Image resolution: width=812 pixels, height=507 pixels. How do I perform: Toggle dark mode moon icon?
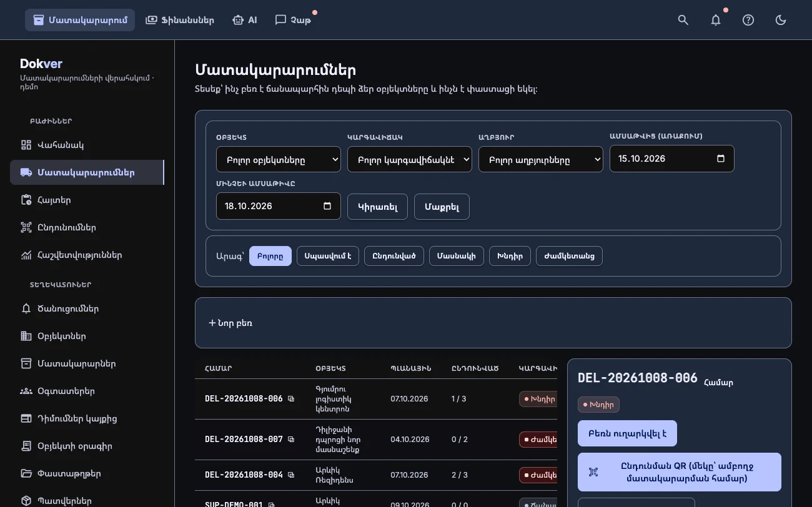pos(781,20)
